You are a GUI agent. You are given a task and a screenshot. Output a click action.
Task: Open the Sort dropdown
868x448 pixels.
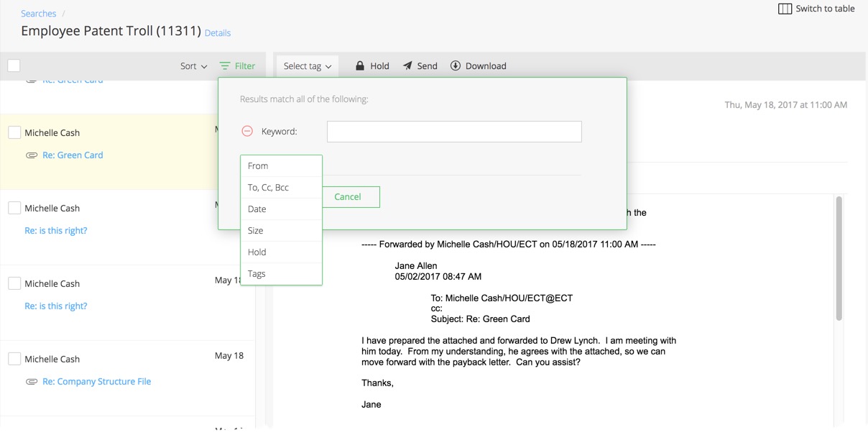click(x=193, y=65)
